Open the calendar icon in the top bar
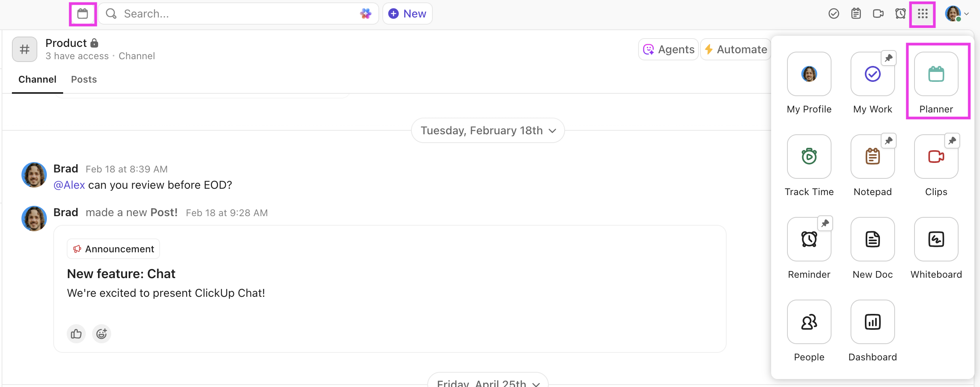 click(x=83, y=13)
